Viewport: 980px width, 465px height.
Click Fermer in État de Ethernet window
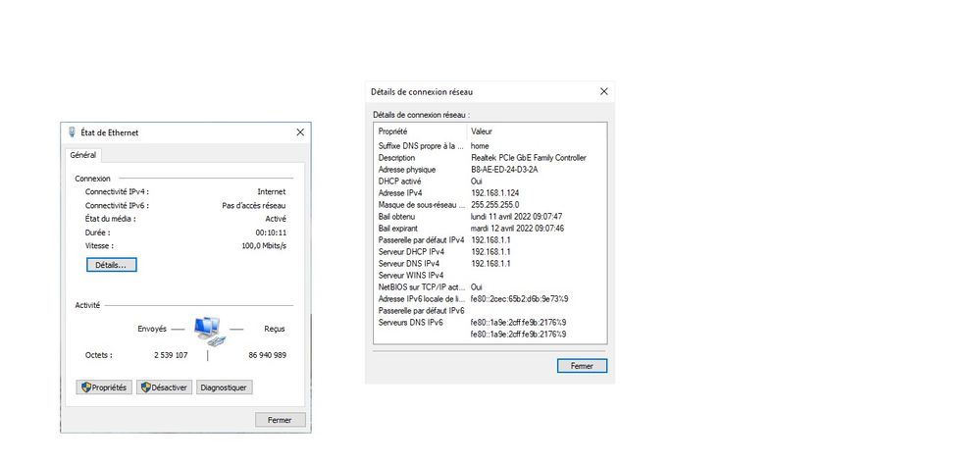click(x=280, y=420)
